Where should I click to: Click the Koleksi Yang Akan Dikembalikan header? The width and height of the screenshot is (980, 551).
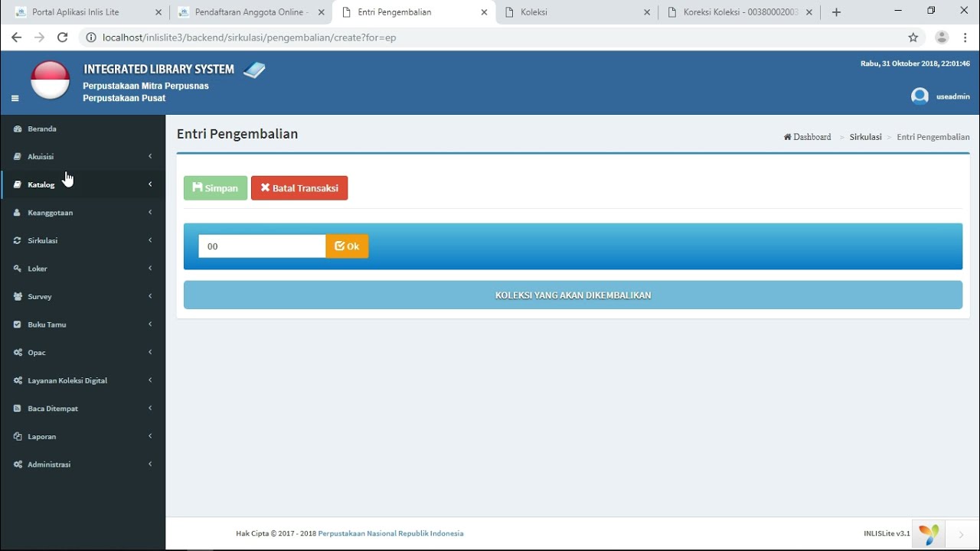click(573, 295)
